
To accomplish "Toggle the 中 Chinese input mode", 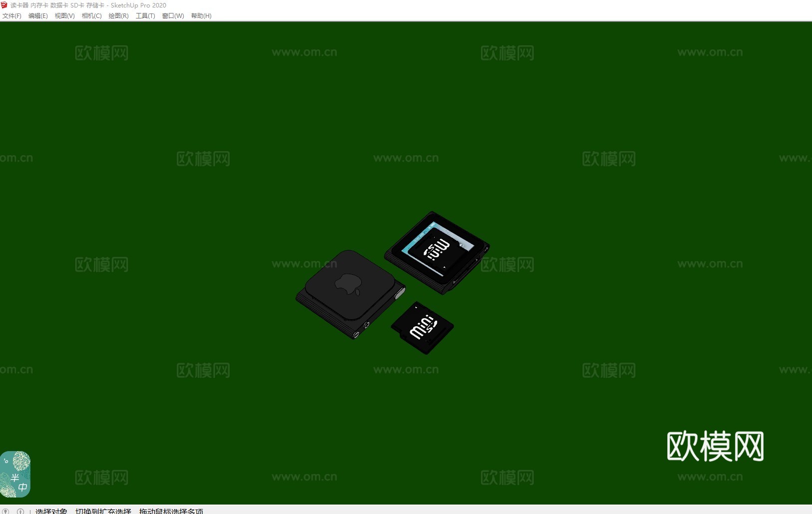I will [23, 487].
